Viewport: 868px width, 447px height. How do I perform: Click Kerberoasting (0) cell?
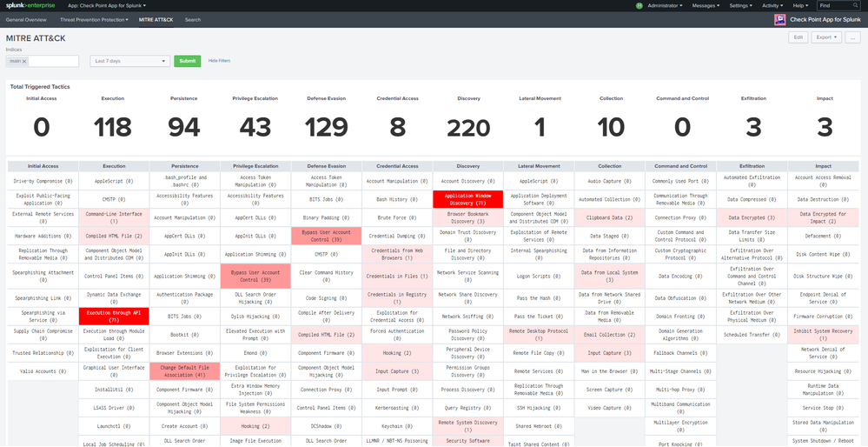(397, 408)
